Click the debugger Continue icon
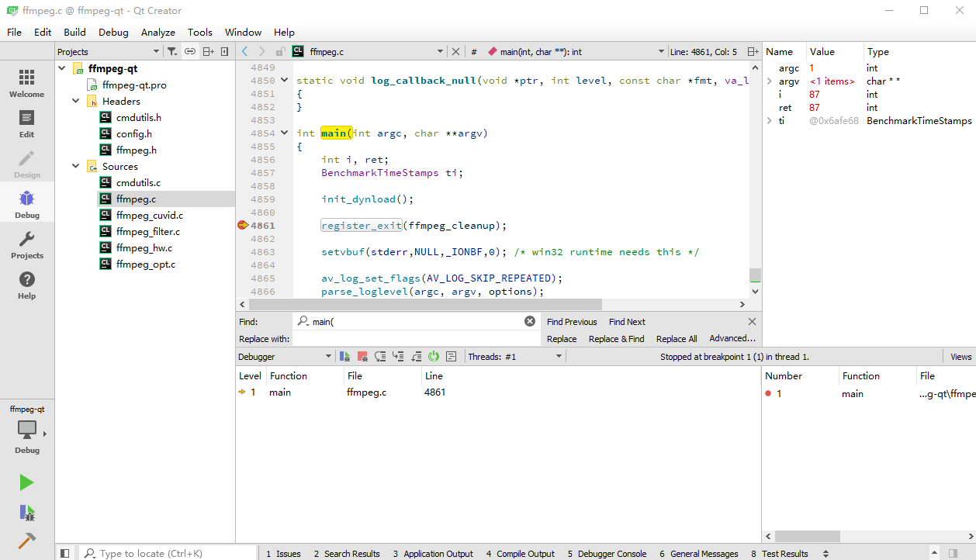976x560 pixels. tap(344, 357)
